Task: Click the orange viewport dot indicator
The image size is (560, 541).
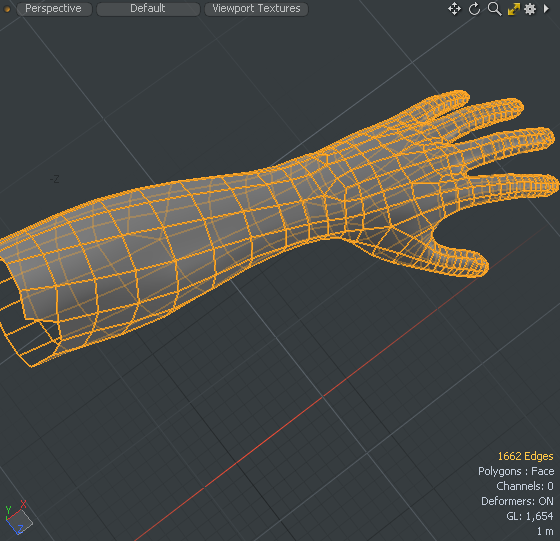Action: click(7, 9)
